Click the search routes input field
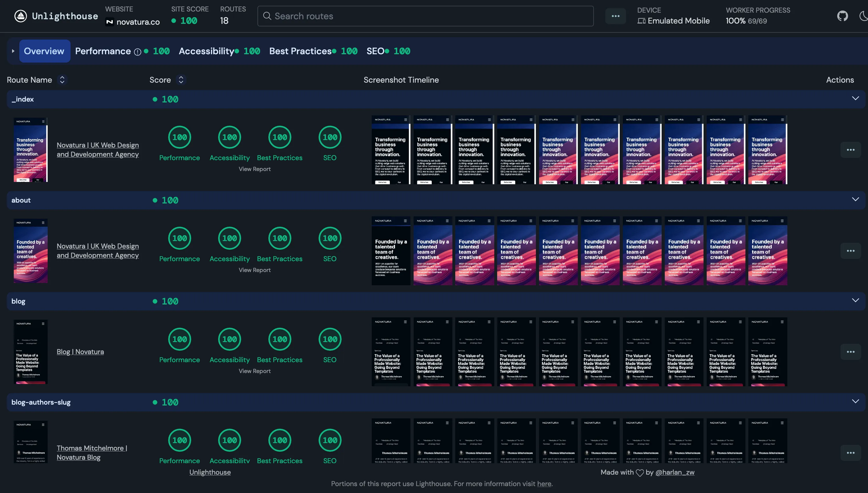 [425, 15]
